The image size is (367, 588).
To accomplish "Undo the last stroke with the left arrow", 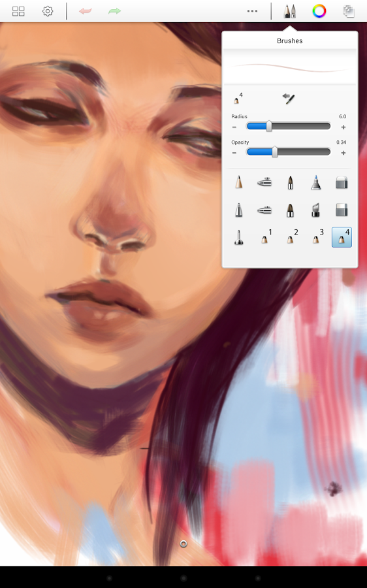I will (86, 11).
